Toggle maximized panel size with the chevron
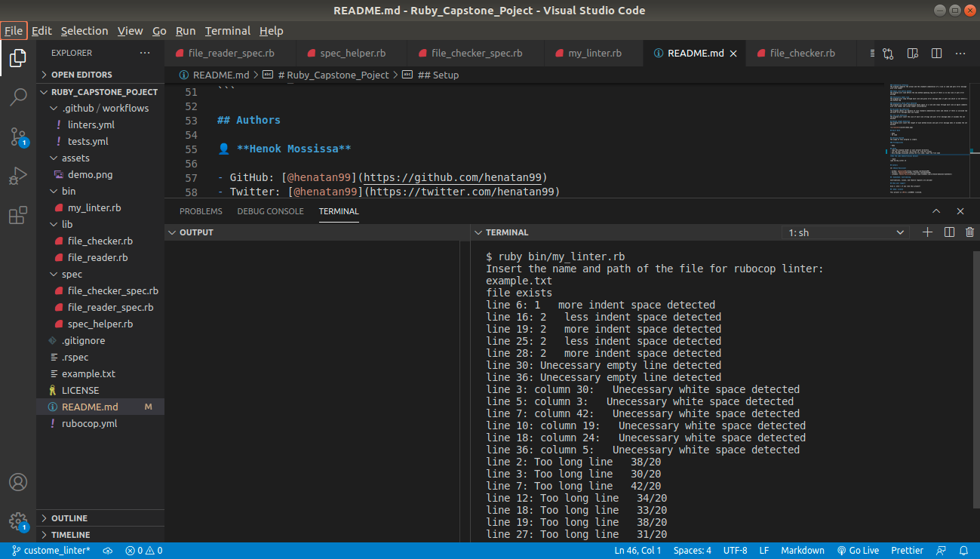Screen dimensions: 980x559 pyautogui.click(x=936, y=211)
